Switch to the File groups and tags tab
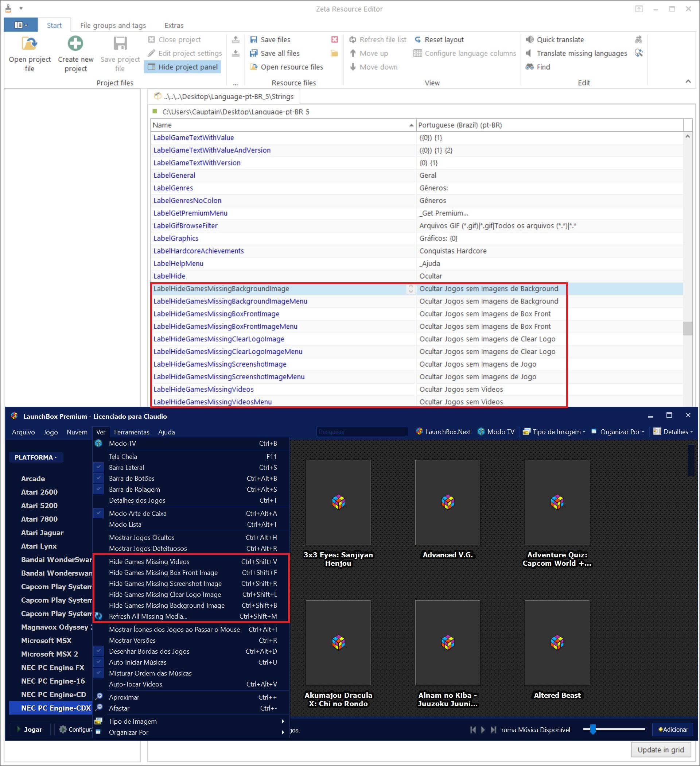The width and height of the screenshot is (700, 766). [113, 26]
